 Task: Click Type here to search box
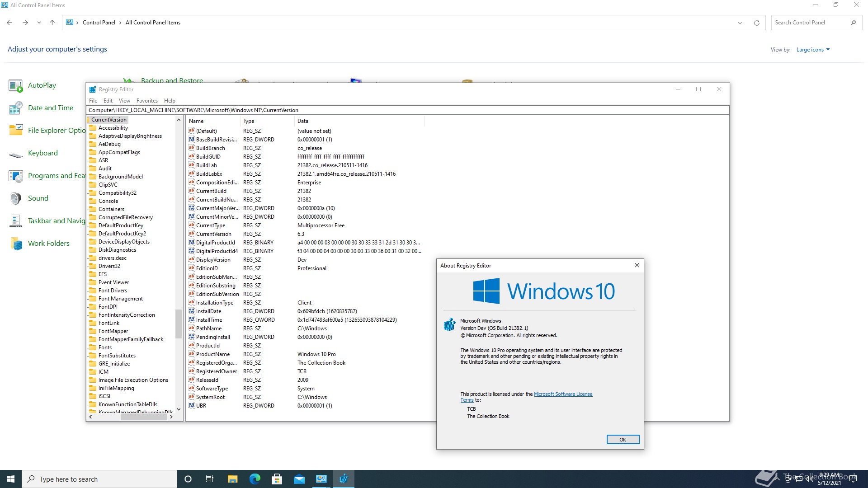point(99,479)
